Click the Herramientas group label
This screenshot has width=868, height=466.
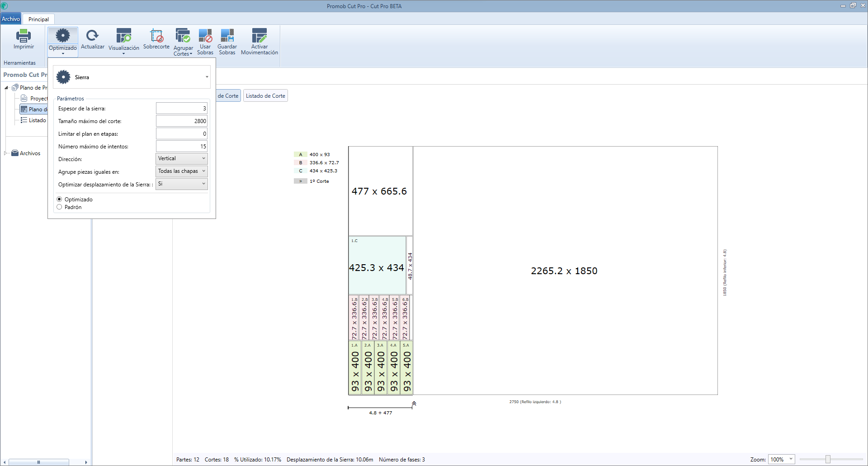[19, 63]
